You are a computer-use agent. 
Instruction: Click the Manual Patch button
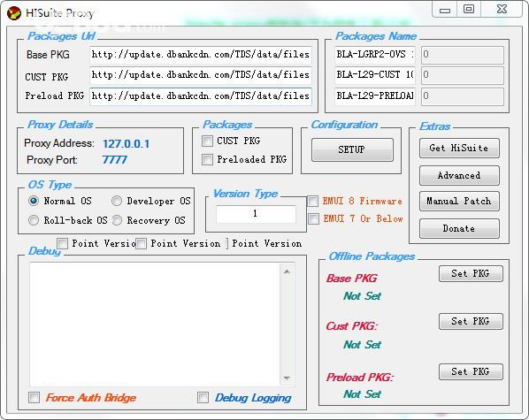coord(459,201)
